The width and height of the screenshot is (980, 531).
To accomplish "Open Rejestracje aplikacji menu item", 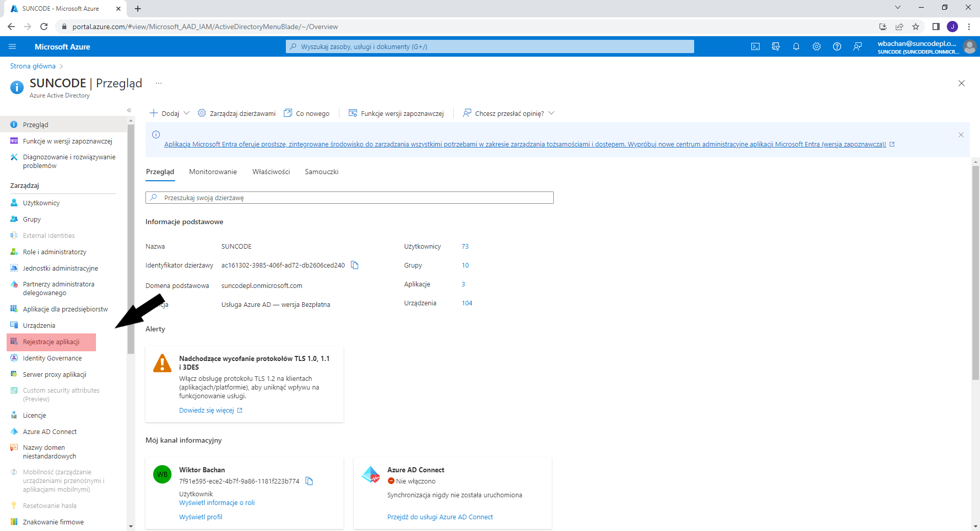I will [x=52, y=342].
